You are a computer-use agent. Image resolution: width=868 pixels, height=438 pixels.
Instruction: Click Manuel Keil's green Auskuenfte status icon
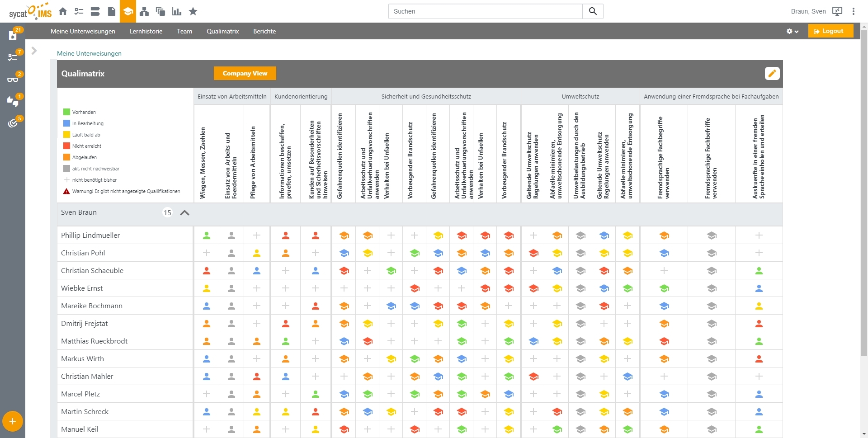tap(759, 429)
